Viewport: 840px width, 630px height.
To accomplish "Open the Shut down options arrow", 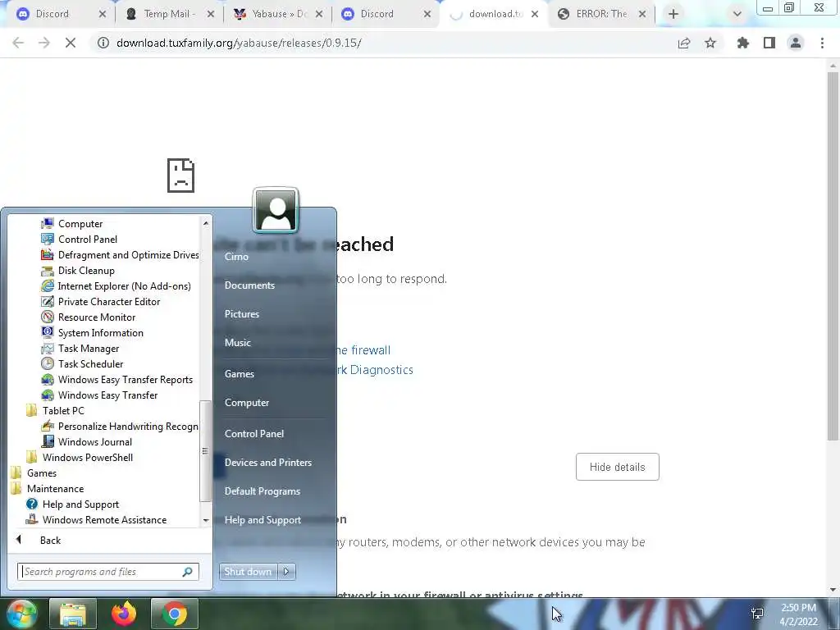I will 286,572.
